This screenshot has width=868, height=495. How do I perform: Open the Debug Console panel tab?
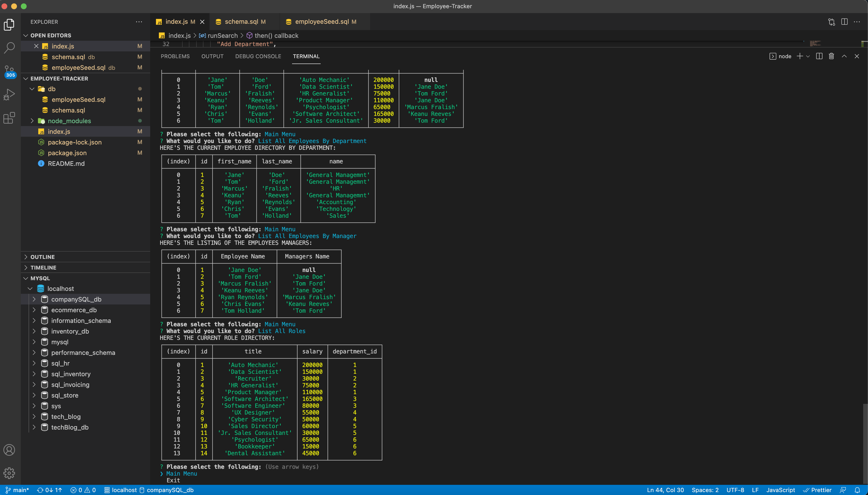point(258,56)
